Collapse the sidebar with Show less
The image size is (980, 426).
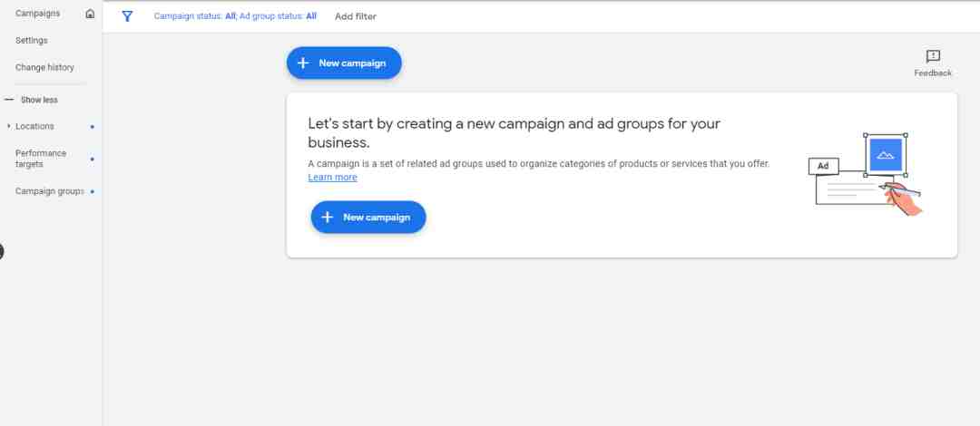(39, 100)
